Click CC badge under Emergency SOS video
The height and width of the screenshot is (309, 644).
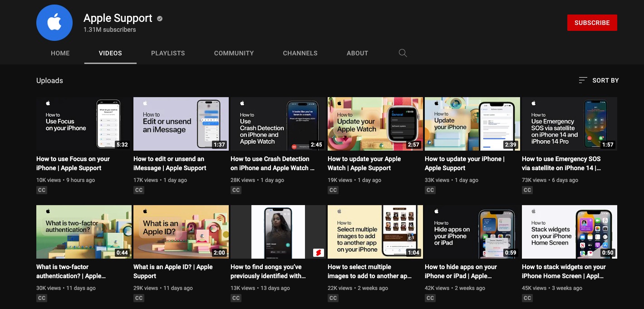click(527, 190)
